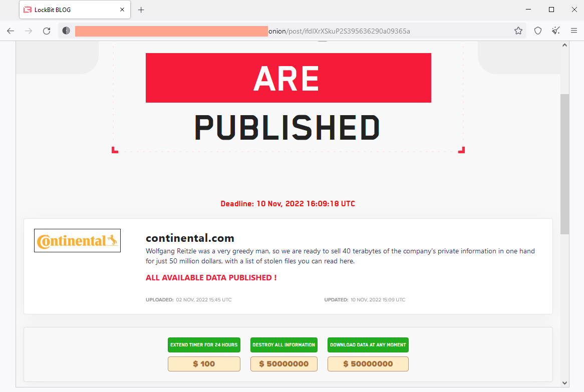Screen dimensions: 584x392
Task: Open the shield security level icon
Action: click(x=538, y=31)
